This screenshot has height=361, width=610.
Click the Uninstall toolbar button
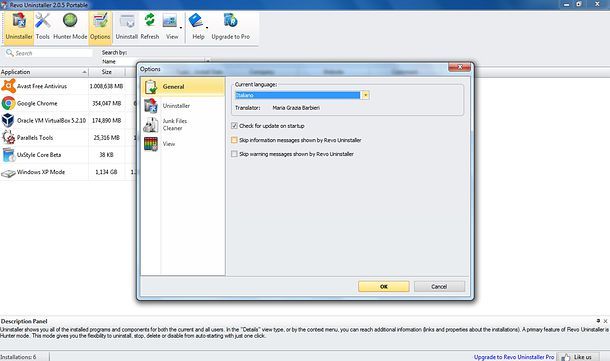pyautogui.click(x=126, y=26)
